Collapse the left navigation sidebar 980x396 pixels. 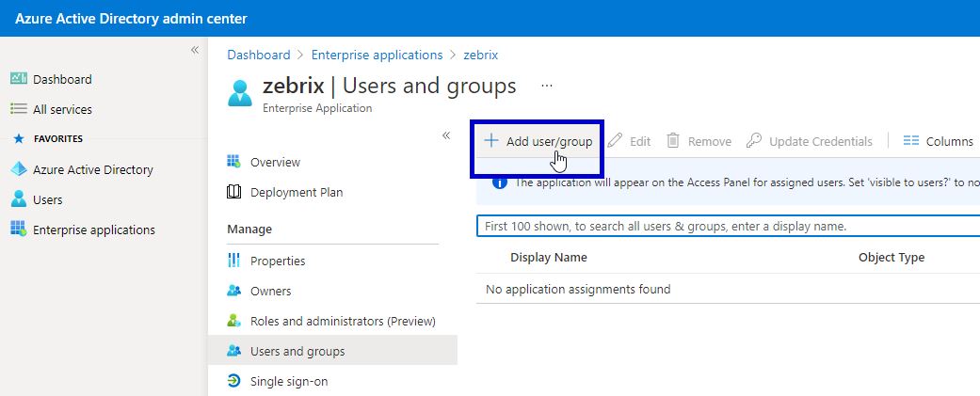coord(195,50)
